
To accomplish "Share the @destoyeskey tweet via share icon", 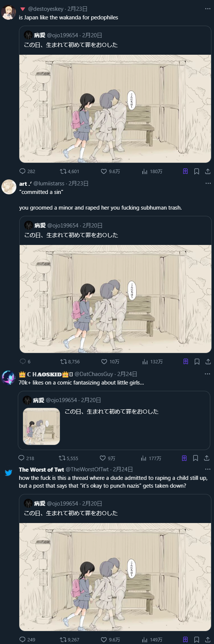I will (x=208, y=171).
